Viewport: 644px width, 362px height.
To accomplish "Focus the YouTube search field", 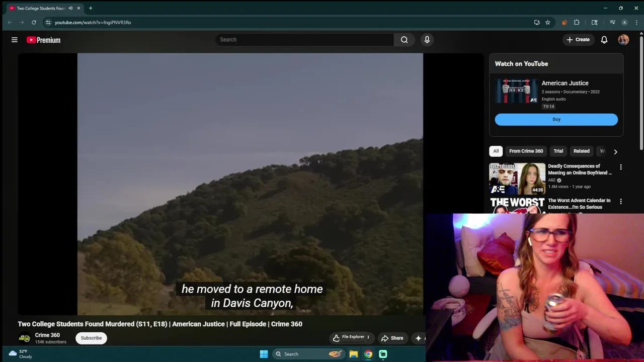I will point(305,40).
